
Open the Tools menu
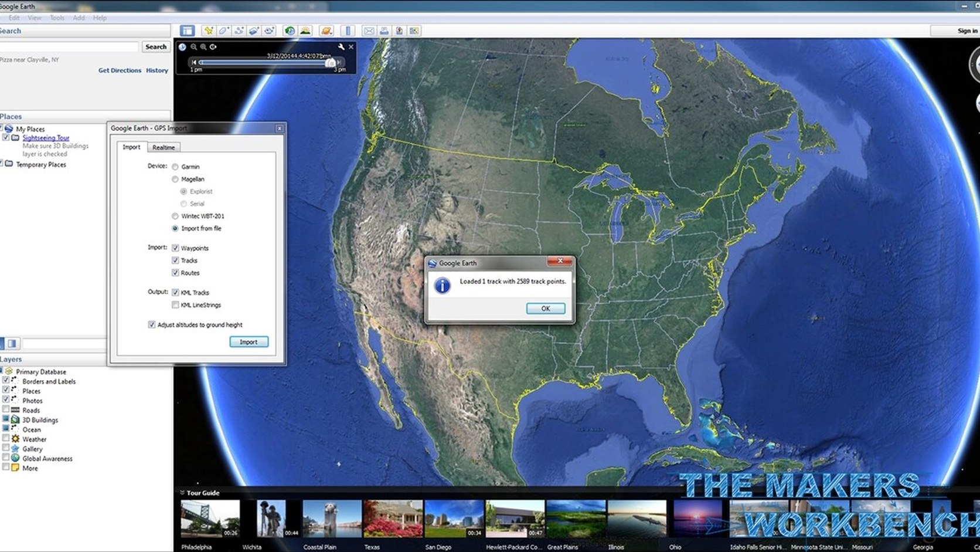point(57,18)
